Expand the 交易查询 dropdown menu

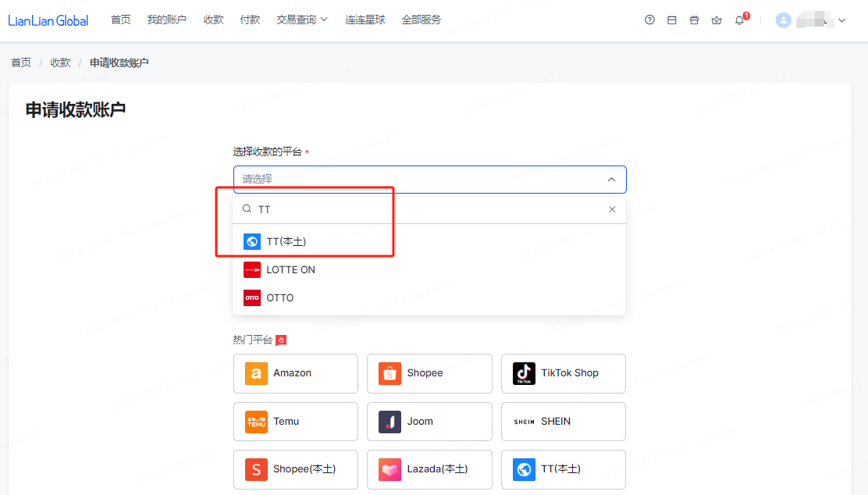(x=302, y=20)
